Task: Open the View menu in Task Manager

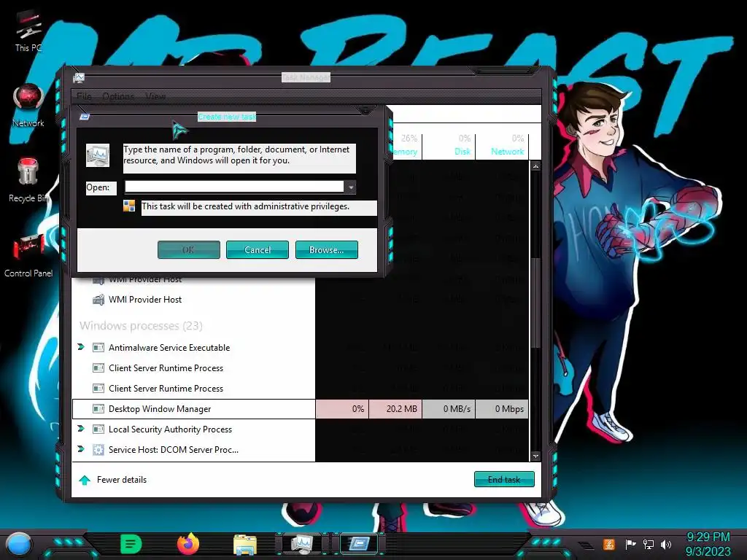Action: tap(156, 96)
